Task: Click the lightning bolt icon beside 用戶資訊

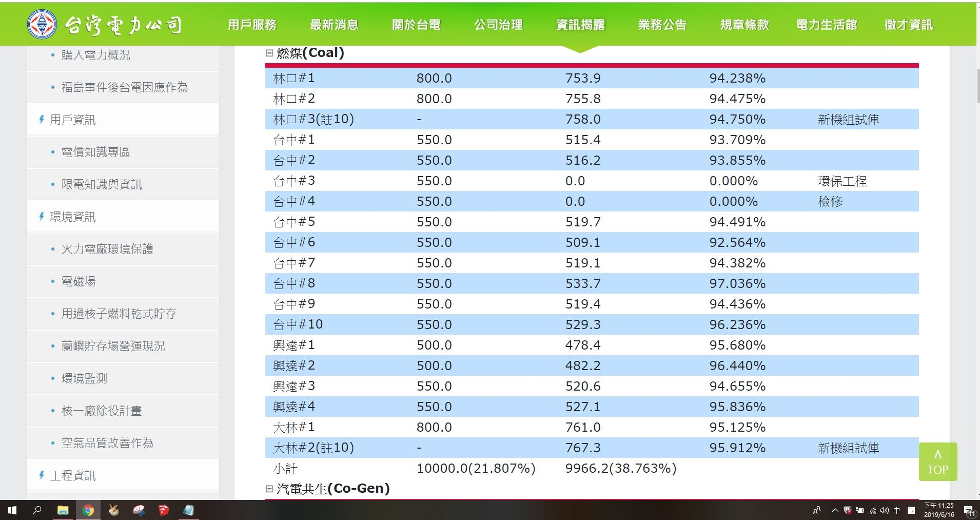Action: pyautogui.click(x=42, y=119)
